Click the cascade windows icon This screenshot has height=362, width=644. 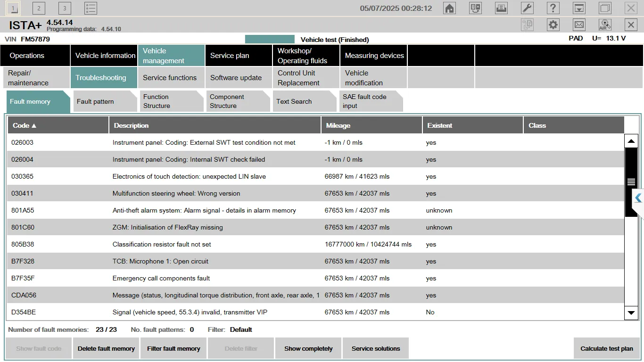click(605, 8)
